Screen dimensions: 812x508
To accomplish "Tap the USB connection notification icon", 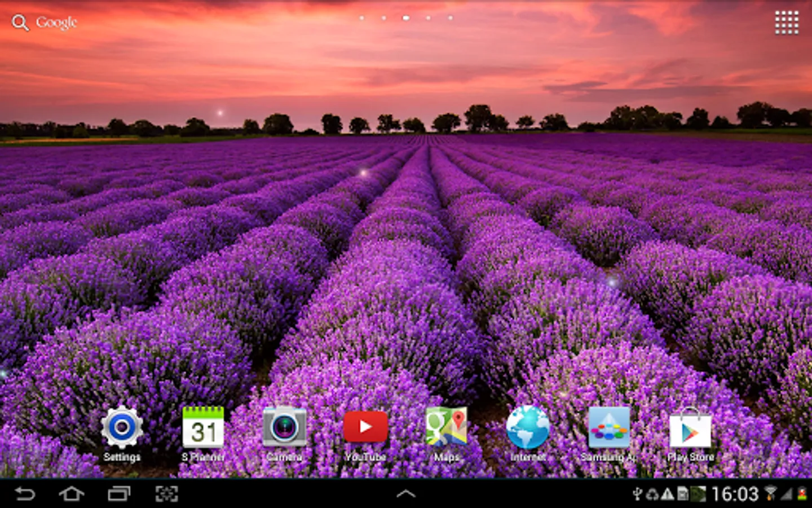I will (637, 494).
